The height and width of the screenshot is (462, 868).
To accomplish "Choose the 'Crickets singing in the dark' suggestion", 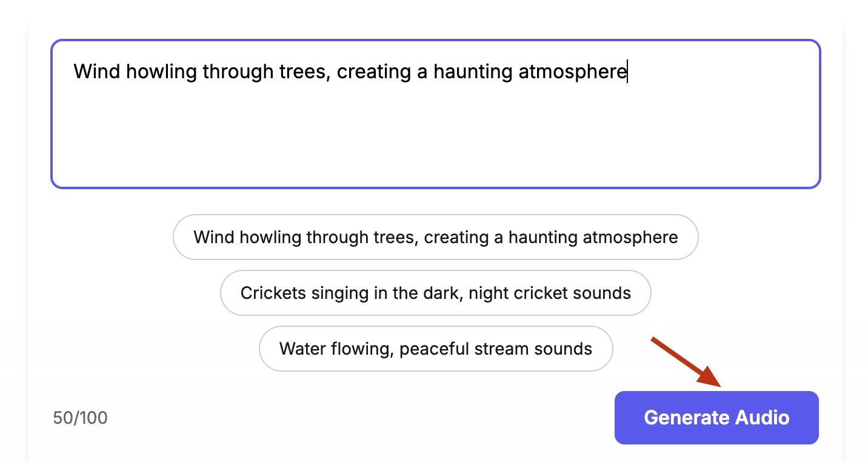I will (x=435, y=293).
